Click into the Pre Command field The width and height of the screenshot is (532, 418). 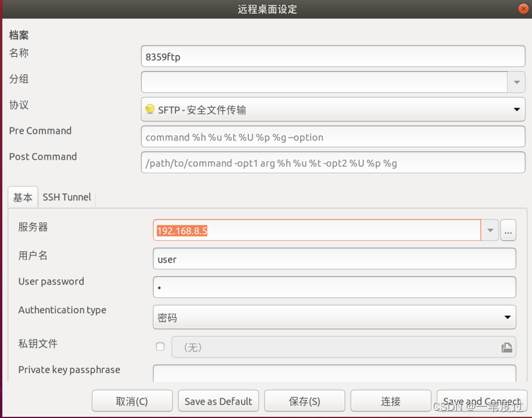pos(333,137)
